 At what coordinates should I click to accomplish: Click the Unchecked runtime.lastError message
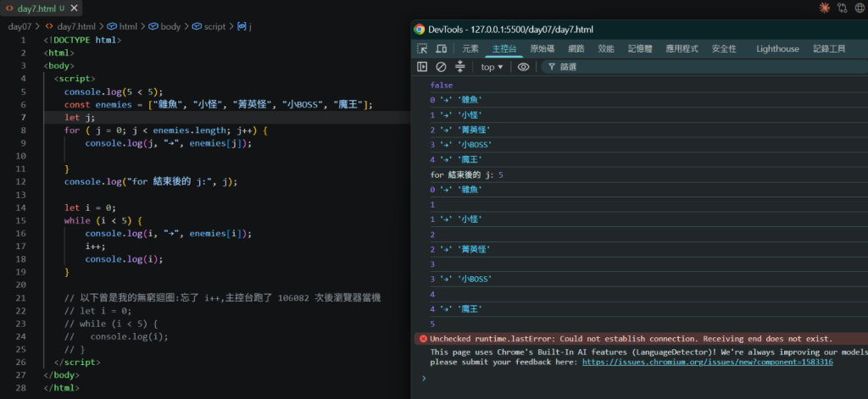pyautogui.click(x=631, y=339)
